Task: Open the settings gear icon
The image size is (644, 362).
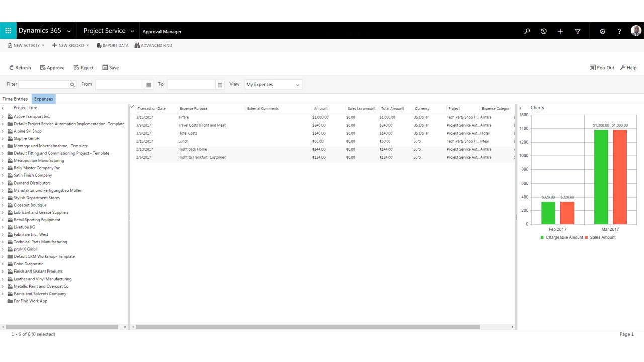Action: pyautogui.click(x=603, y=31)
